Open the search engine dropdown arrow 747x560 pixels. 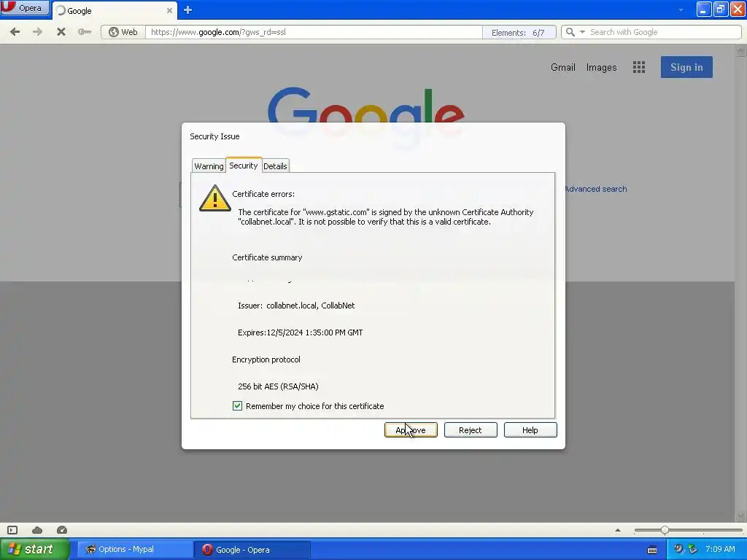(x=582, y=32)
